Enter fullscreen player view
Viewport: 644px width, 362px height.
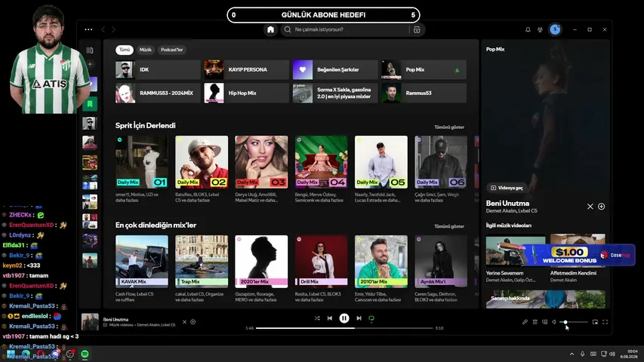click(x=605, y=322)
